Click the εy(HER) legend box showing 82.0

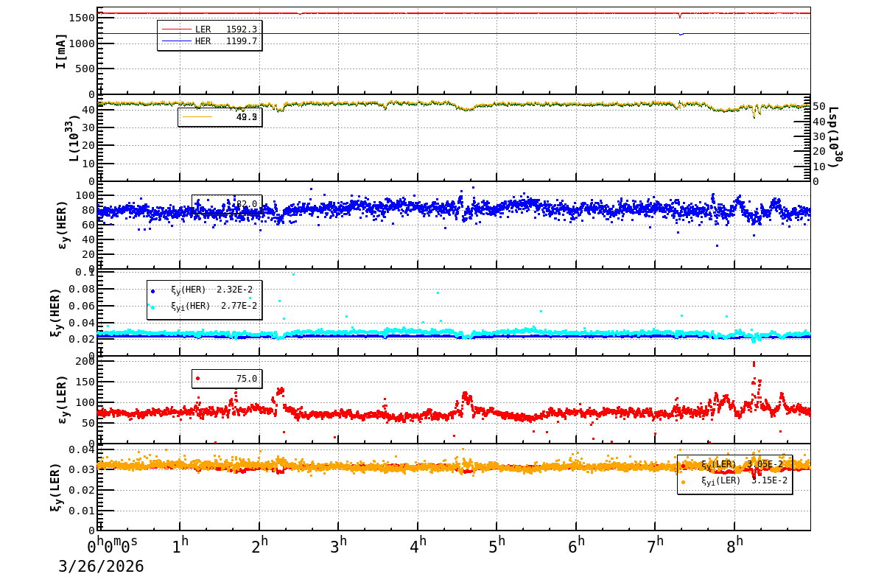point(227,204)
